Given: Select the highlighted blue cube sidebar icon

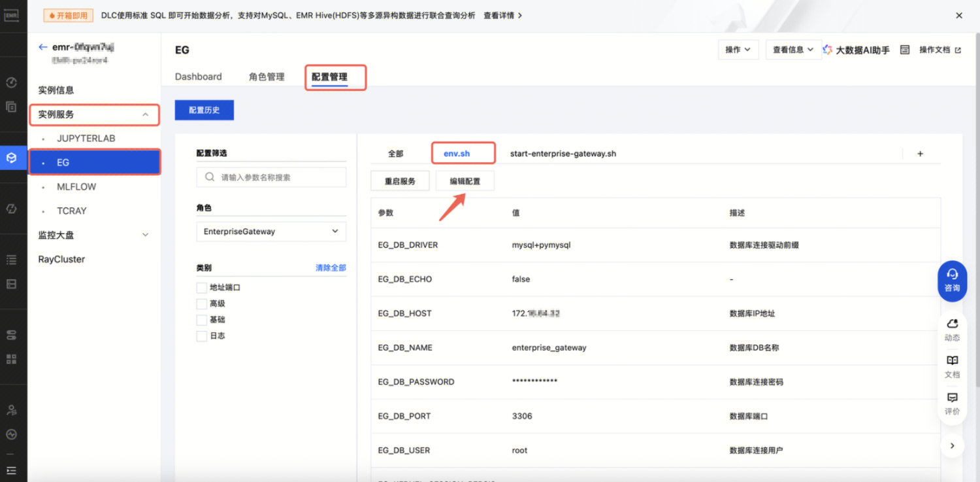Looking at the screenshot, I should pyautogui.click(x=11, y=158).
